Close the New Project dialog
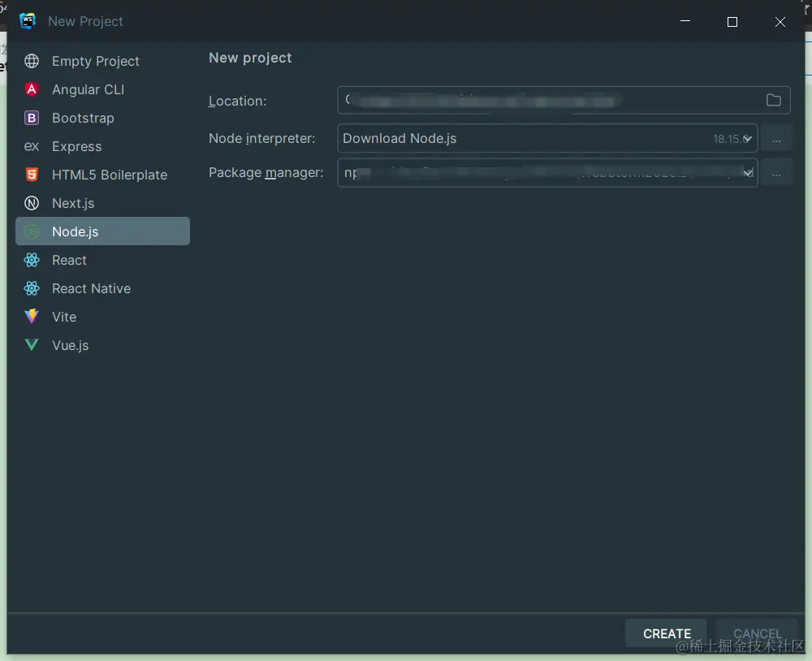The image size is (812, 661). 780,22
